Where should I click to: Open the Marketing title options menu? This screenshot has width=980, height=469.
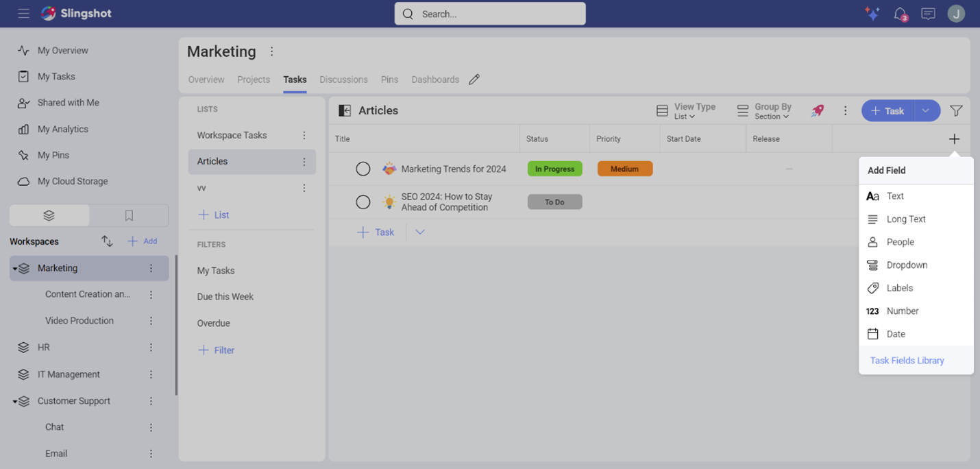[272, 51]
